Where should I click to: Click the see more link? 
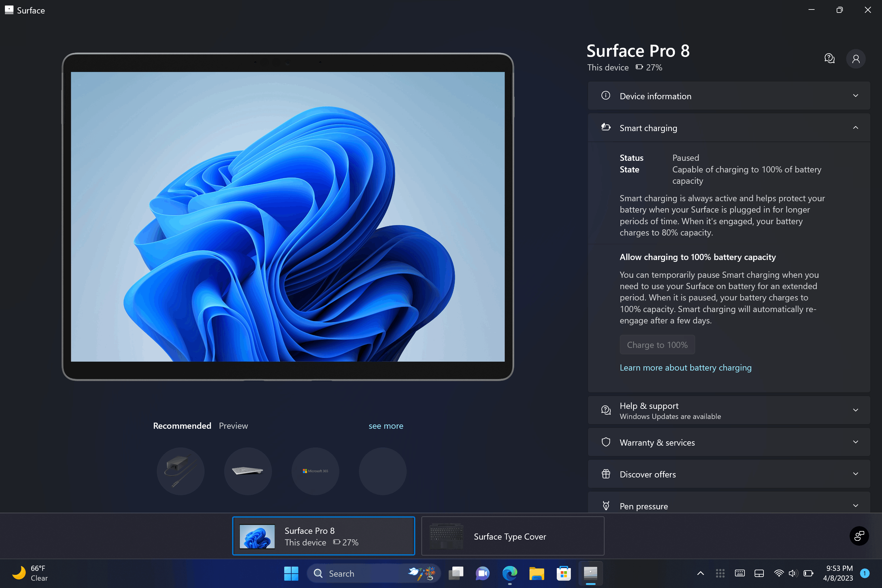[386, 426]
